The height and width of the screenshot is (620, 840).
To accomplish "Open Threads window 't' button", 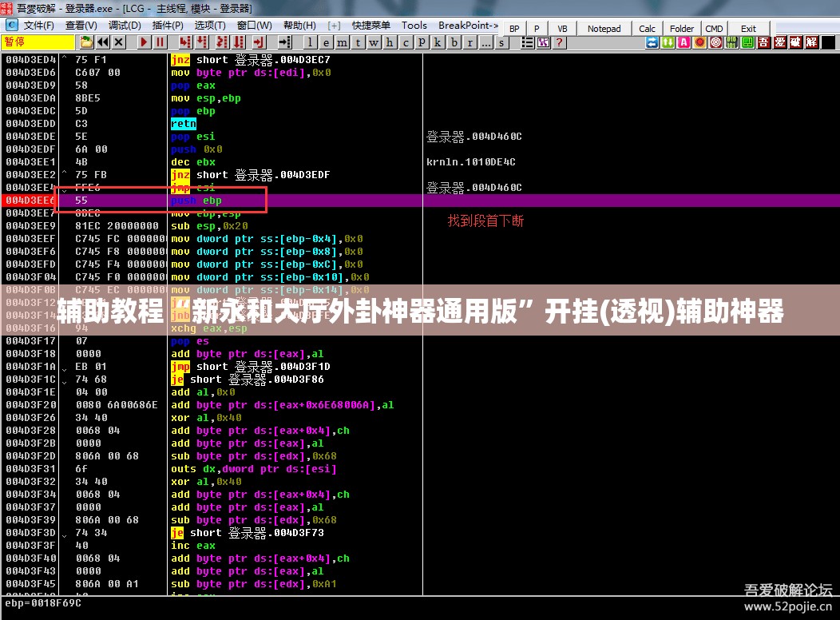I will (358, 42).
